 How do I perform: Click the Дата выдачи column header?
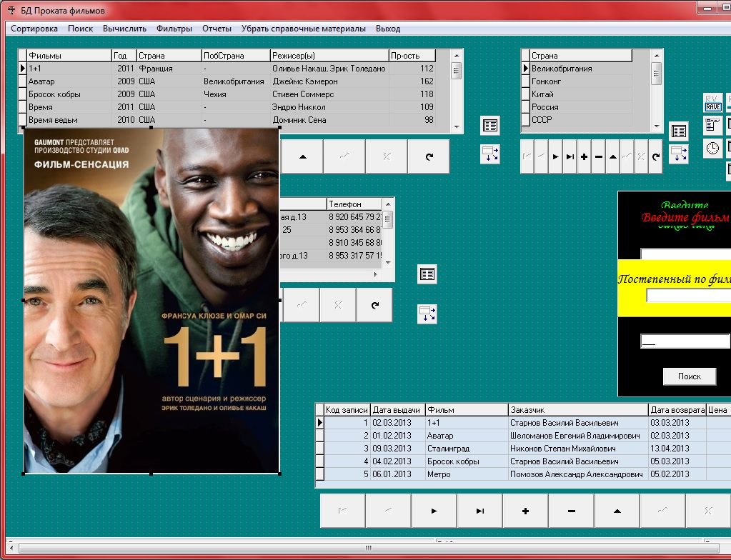(398, 410)
